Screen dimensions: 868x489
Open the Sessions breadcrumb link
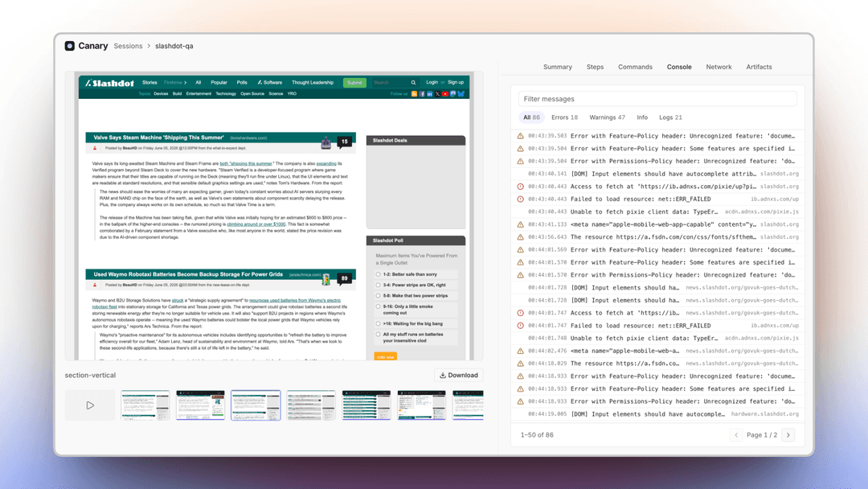point(128,46)
